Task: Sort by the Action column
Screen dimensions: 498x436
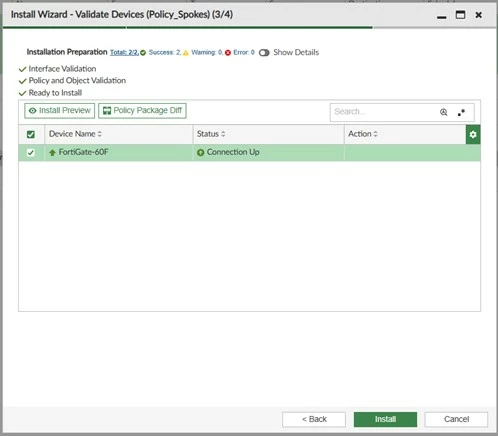Action: pos(363,134)
